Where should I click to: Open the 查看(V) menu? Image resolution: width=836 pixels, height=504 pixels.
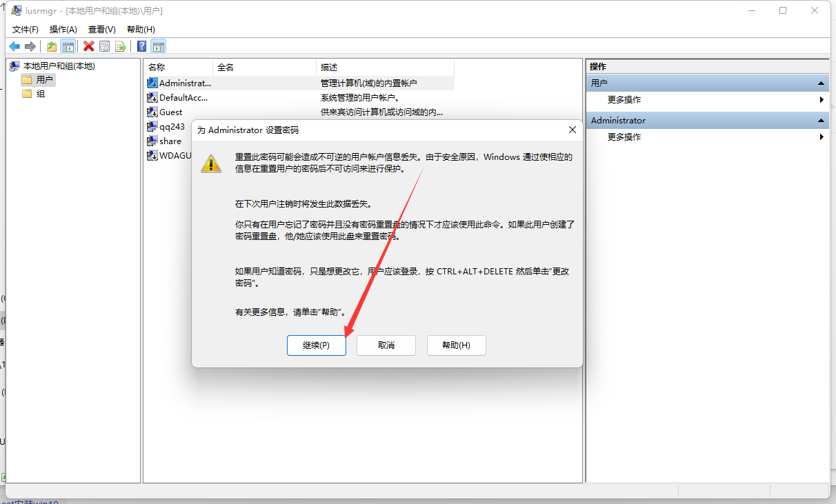(102, 29)
